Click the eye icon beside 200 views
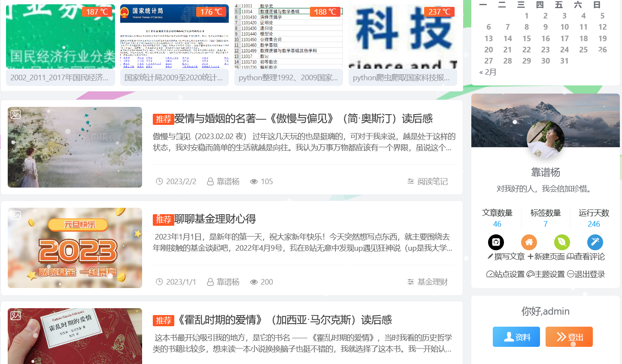Viewport: 622px width, 364px height. [x=254, y=282]
